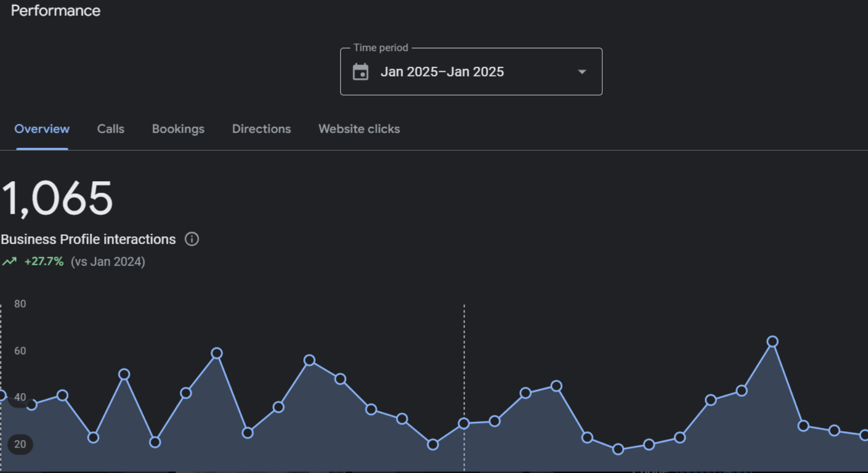
Task: Open the Calls tab
Action: point(111,129)
